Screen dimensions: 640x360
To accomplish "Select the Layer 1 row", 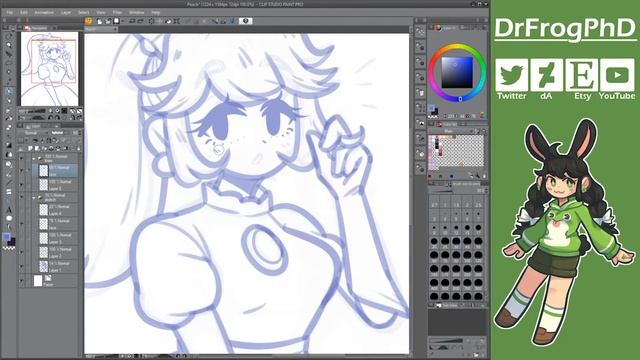I will (55, 267).
